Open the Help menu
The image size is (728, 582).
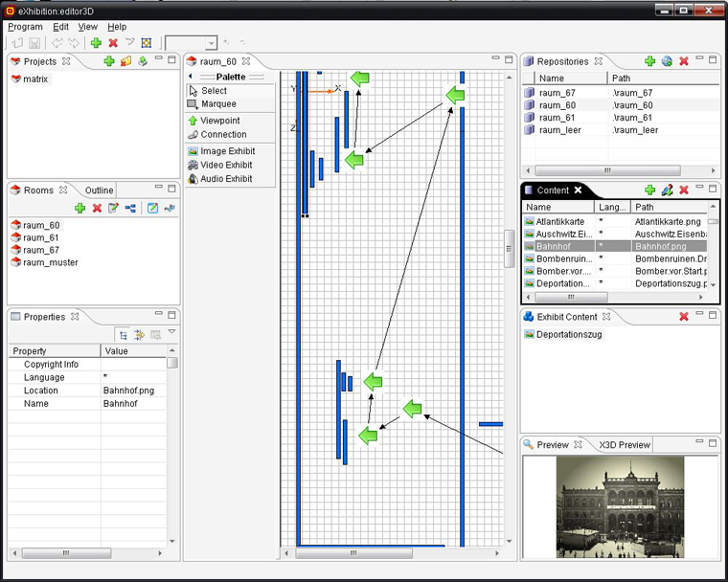click(117, 27)
